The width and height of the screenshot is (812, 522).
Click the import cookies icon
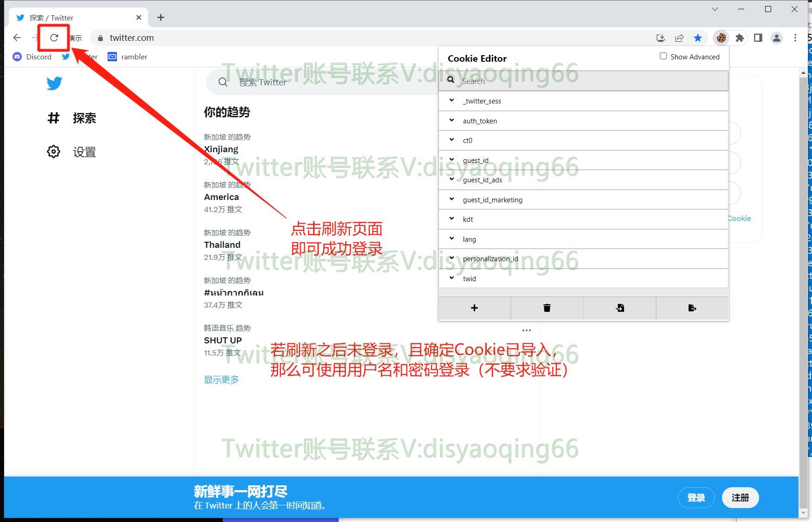click(619, 308)
